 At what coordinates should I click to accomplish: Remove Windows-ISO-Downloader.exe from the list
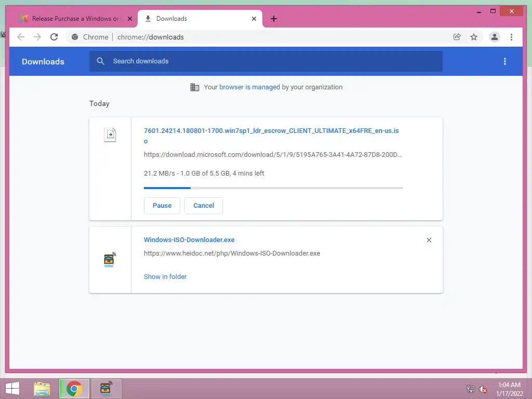coord(429,240)
